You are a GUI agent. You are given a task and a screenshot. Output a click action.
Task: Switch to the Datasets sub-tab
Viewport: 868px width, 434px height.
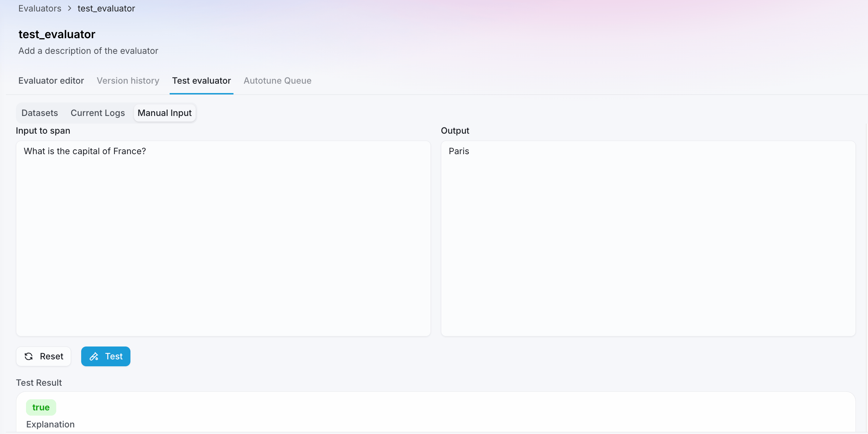click(x=40, y=113)
